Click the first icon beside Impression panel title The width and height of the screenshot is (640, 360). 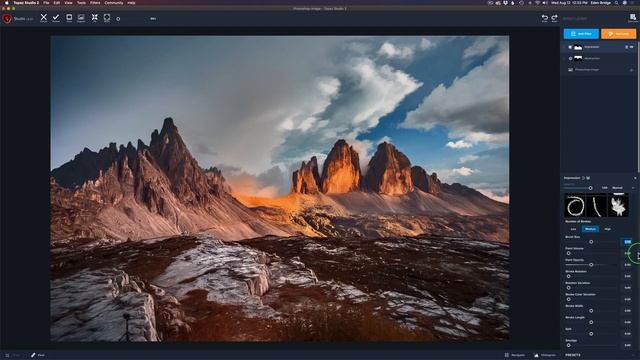(583, 178)
